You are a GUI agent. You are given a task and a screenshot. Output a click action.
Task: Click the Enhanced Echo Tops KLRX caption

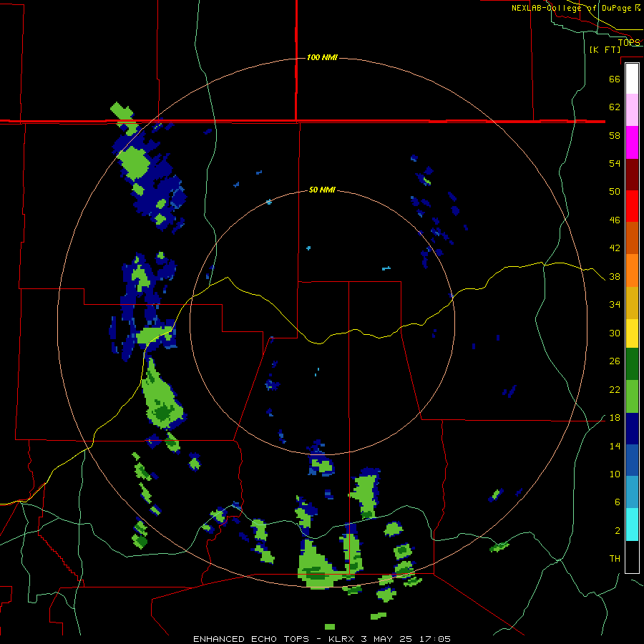pyautogui.click(x=322, y=639)
